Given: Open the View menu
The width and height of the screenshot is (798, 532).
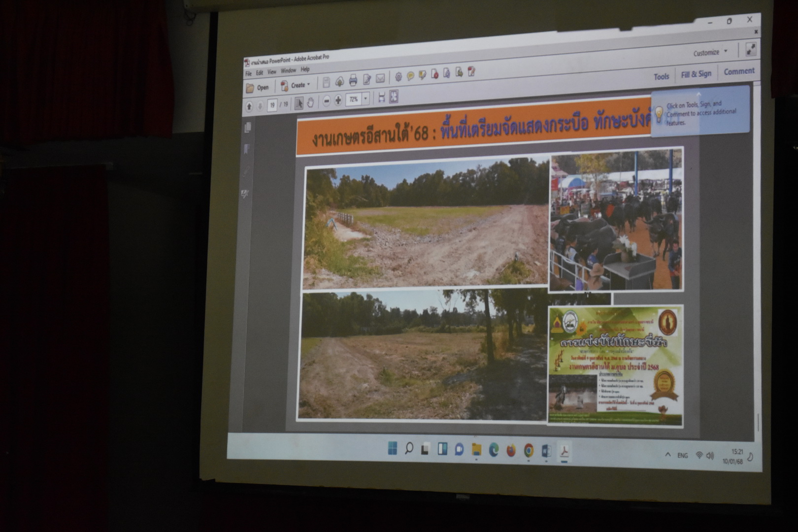Looking at the screenshot, I should [271, 72].
